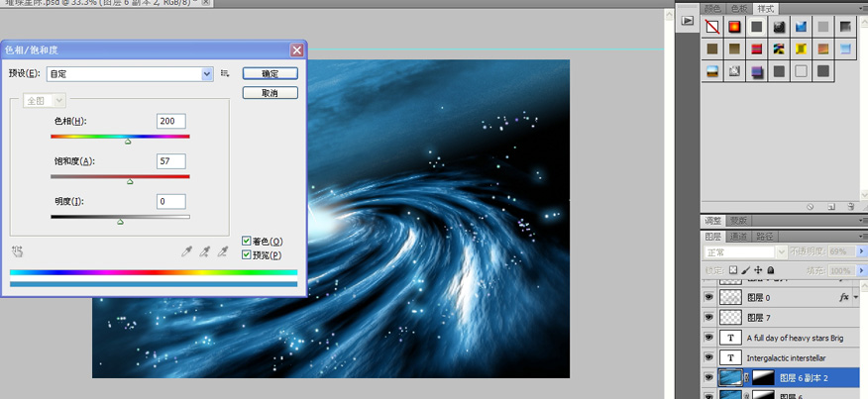Click the 明度 value field showing 0
The height and width of the screenshot is (399, 868).
coord(171,201)
